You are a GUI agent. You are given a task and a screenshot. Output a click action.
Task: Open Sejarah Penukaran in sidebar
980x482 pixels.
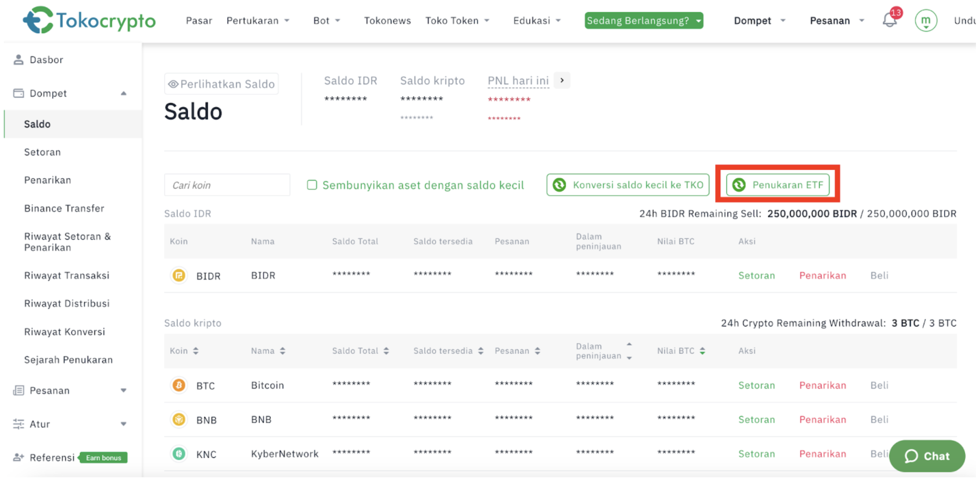pyautogui.click(x=68, y=360)
